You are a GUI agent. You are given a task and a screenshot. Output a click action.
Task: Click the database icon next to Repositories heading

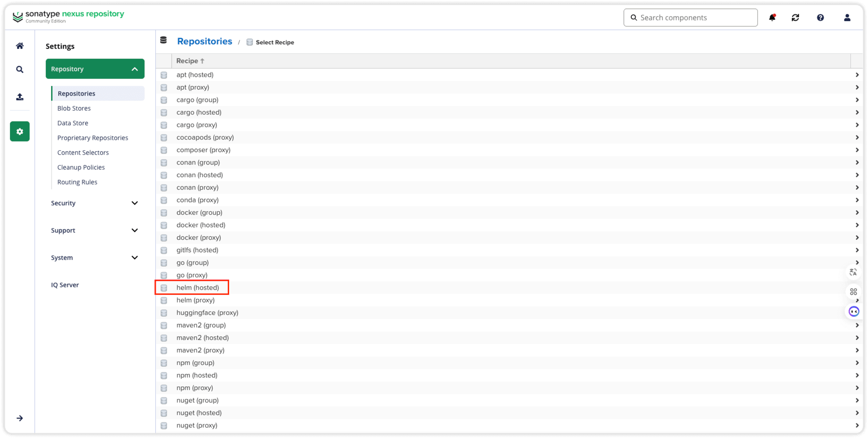164,40
